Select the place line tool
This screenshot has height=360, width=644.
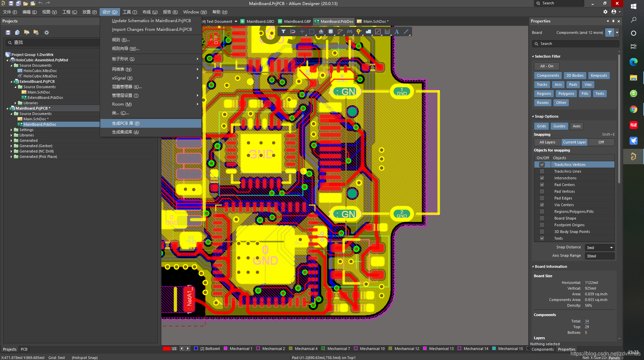point(406,32)
